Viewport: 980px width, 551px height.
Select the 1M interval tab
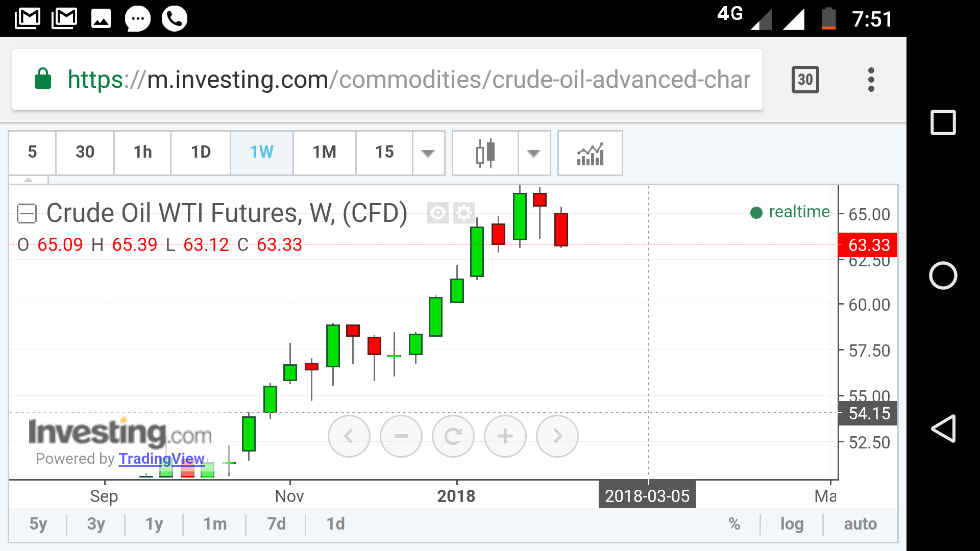click(x=324, y=152)
